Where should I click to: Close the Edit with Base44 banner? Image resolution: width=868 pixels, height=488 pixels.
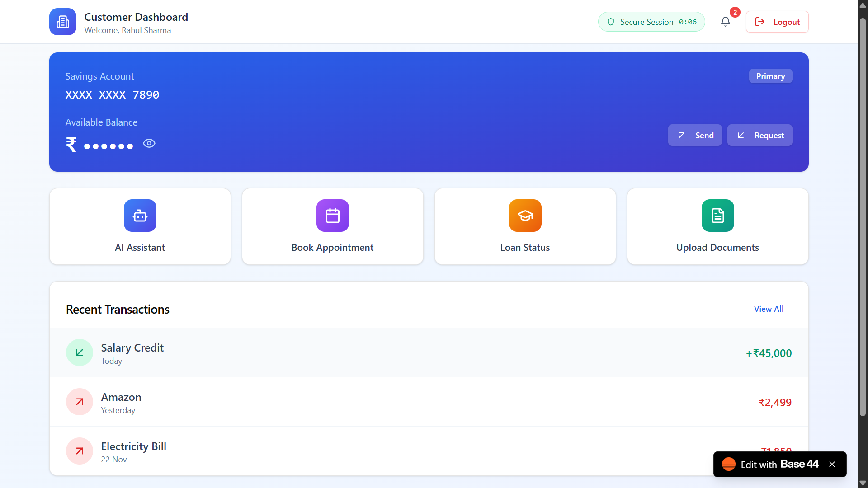point(832,464)
